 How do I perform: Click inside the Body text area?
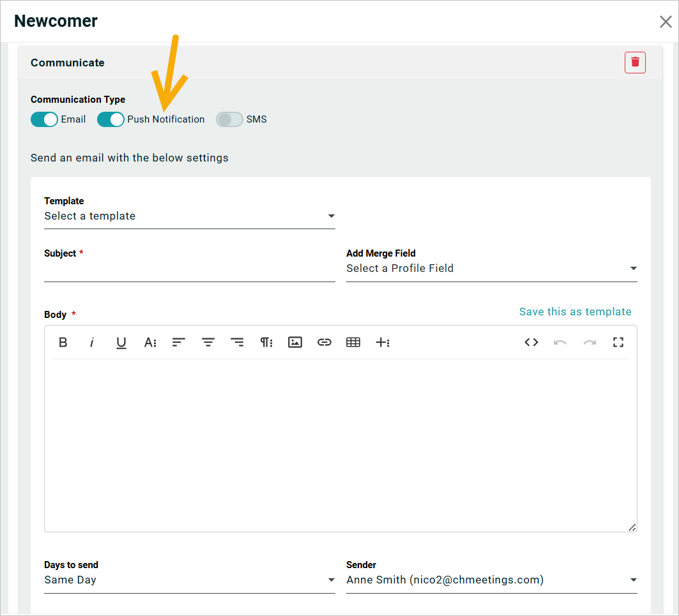pos(340,445)
